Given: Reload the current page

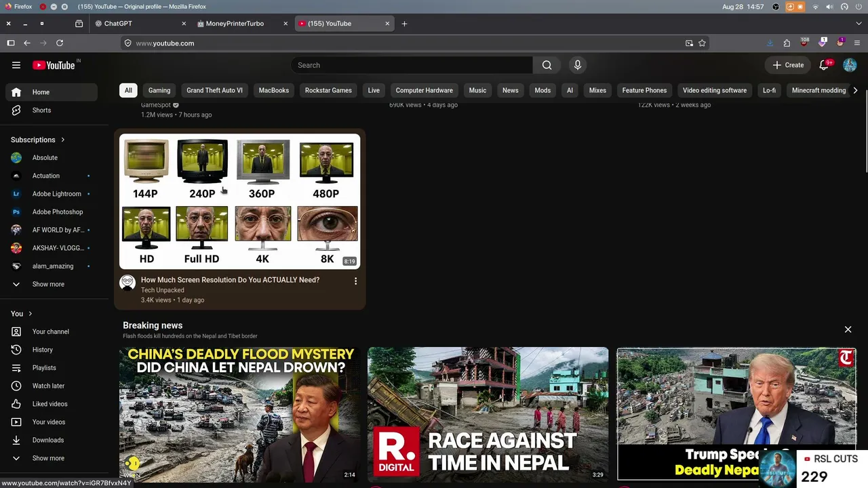Looking at the screenshot, I should click(x=60, y=43).
